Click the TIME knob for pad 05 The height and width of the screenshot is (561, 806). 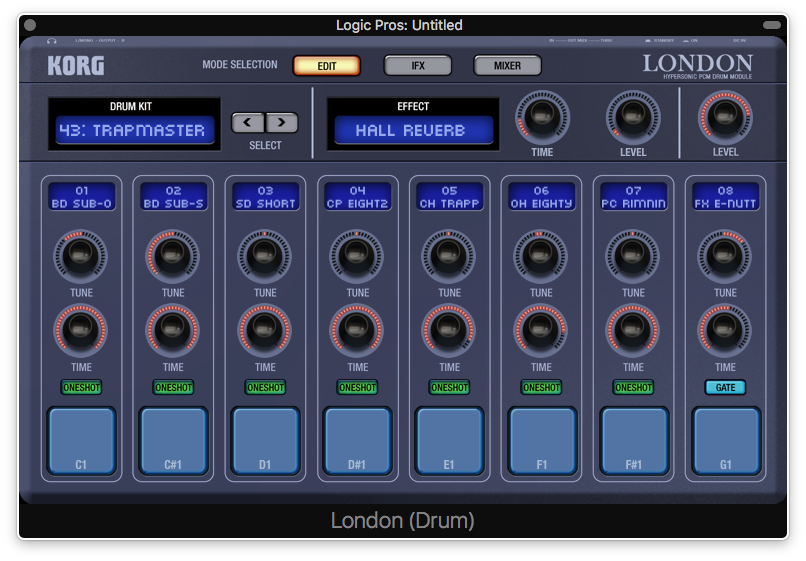point(449,329)
